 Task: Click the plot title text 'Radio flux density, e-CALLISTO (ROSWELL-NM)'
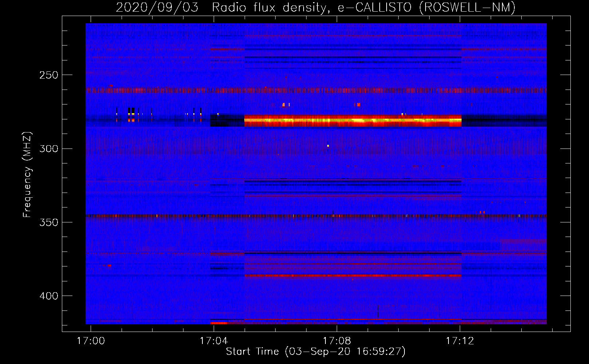point(364,7)
